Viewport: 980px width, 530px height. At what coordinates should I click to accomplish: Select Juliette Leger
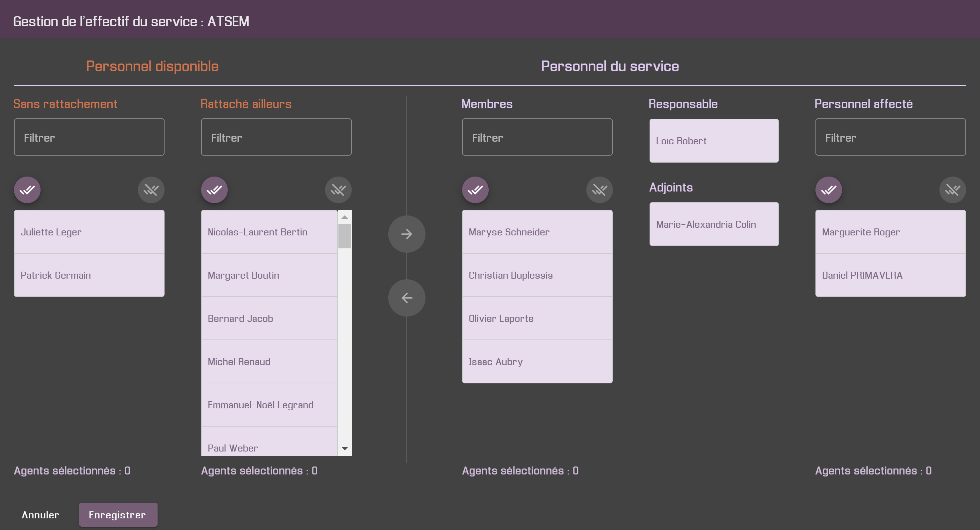point(89,232)
